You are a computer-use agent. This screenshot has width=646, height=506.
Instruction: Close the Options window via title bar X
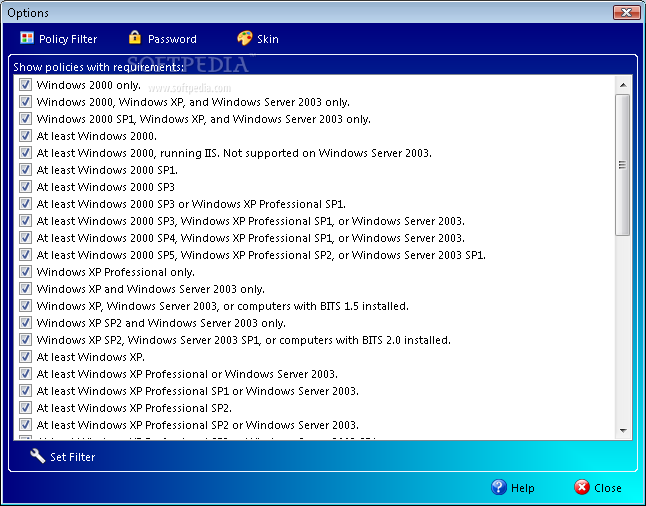click(x=626, y=12)
